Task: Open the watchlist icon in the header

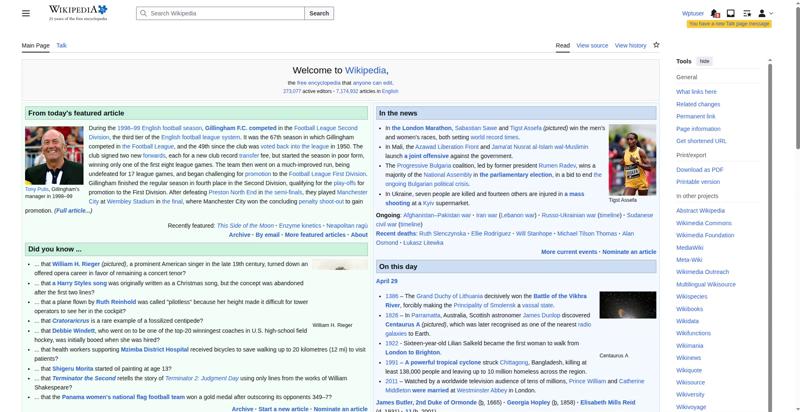Action: [x=747, y=13]
